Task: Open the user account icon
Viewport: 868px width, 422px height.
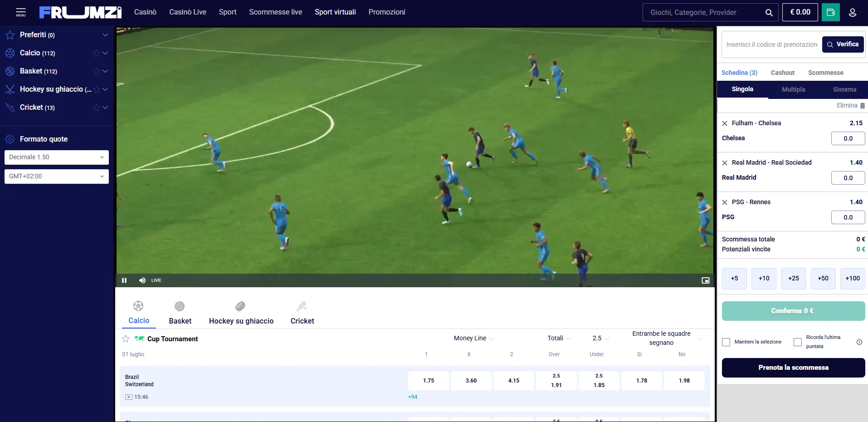Action: pos(853,12)
